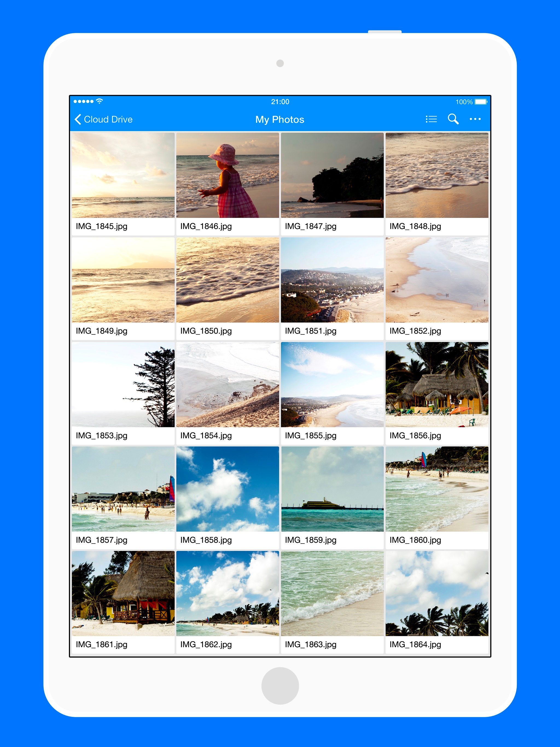Open IMG_1863.jpg green waves photo
This screenshot has height=747, width=560.
pyautogui.click(x=332, y=593)
